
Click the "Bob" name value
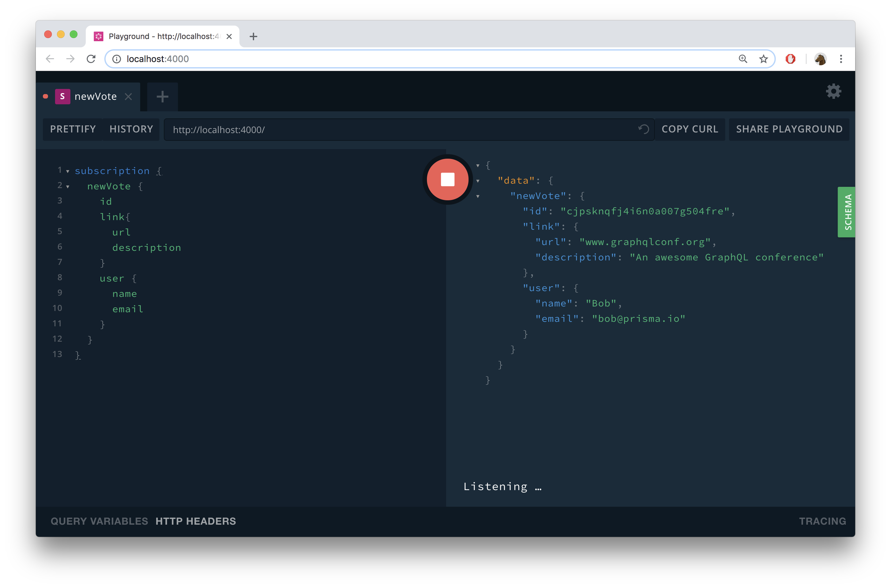[x=601, y=303]
